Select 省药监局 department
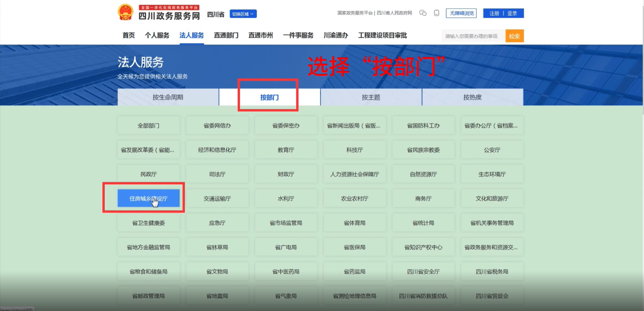Viewport: 644px width, 311px height. point(354,271)
